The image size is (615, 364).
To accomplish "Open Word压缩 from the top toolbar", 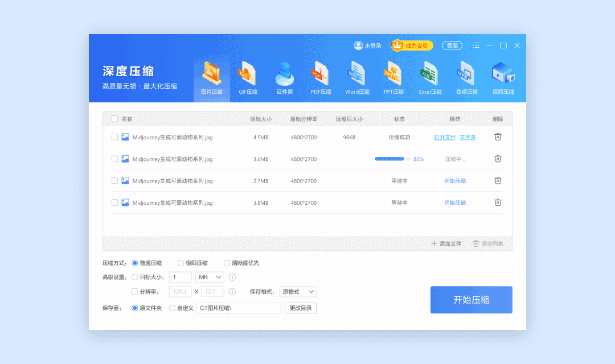I will [357, 77].
